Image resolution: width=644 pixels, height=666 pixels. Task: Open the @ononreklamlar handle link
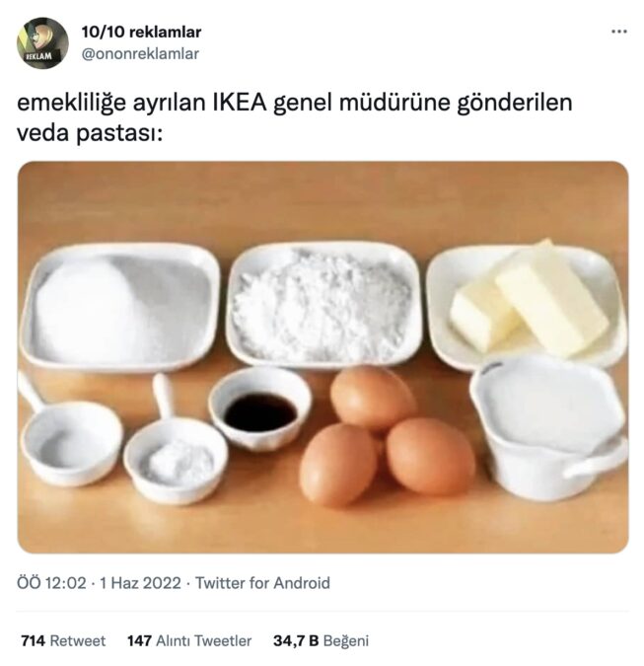pyautogui.click(x=140, y=54)
